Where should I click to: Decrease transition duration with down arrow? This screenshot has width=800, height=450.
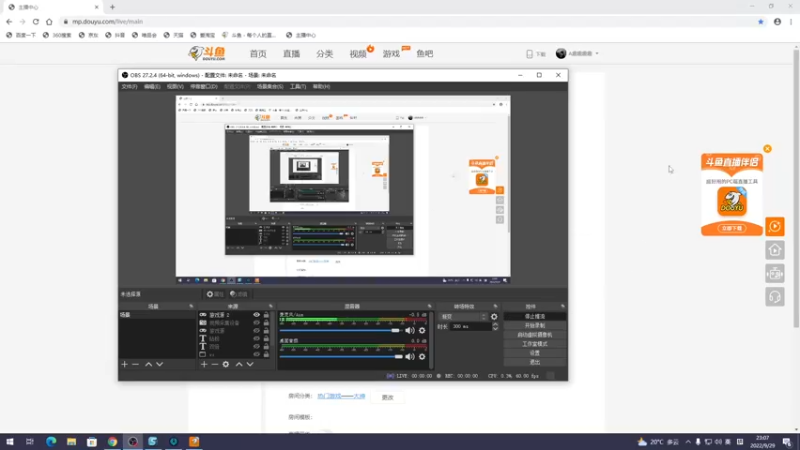(495, 329)
